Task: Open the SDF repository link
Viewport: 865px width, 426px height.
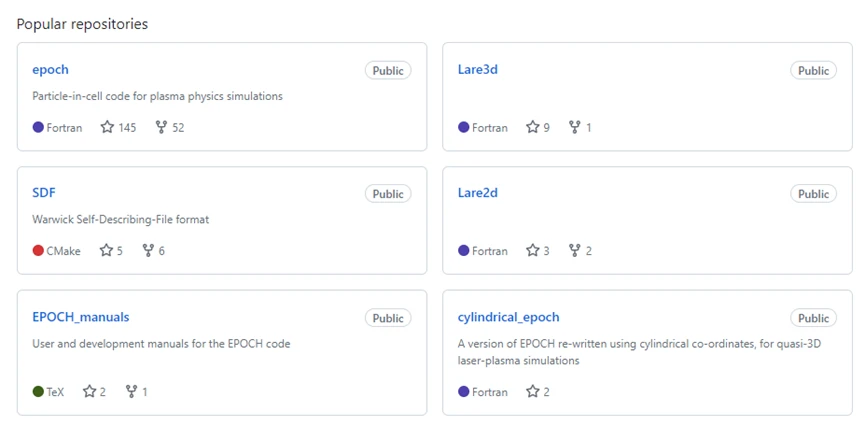Action: 44,193
